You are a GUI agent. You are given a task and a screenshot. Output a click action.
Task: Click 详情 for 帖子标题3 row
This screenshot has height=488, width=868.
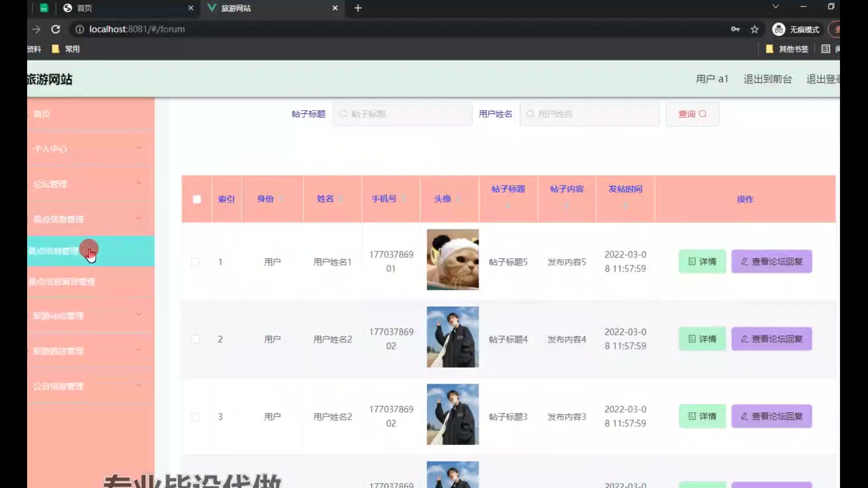pos(702,416)
